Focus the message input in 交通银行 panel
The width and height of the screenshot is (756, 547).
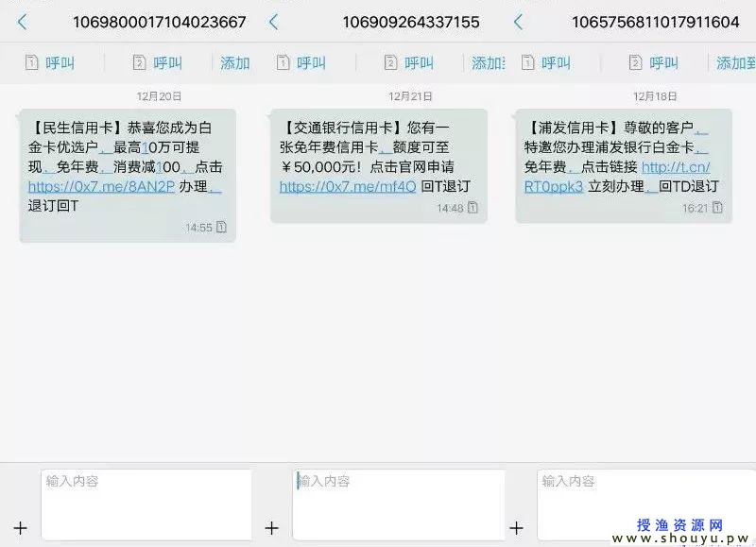tap(399, 504)
